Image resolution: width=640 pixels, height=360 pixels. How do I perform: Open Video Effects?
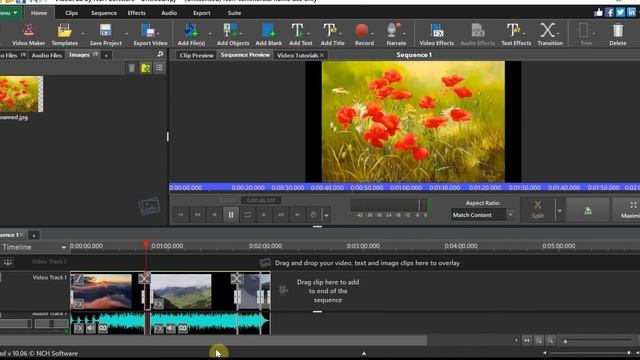click(436, 34)
